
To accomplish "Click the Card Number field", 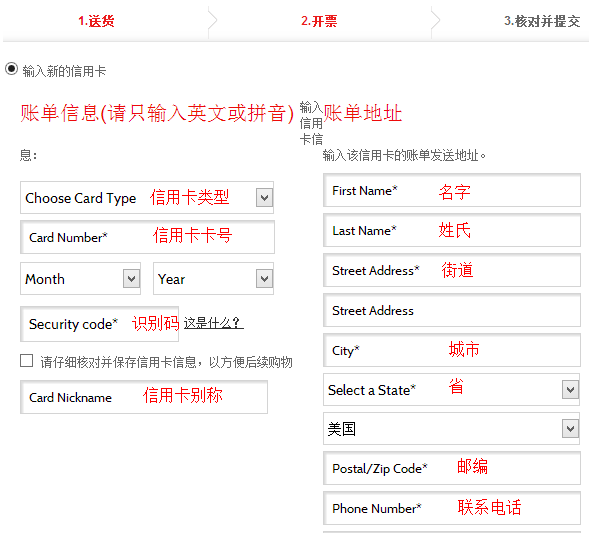I will coord(147,237).
